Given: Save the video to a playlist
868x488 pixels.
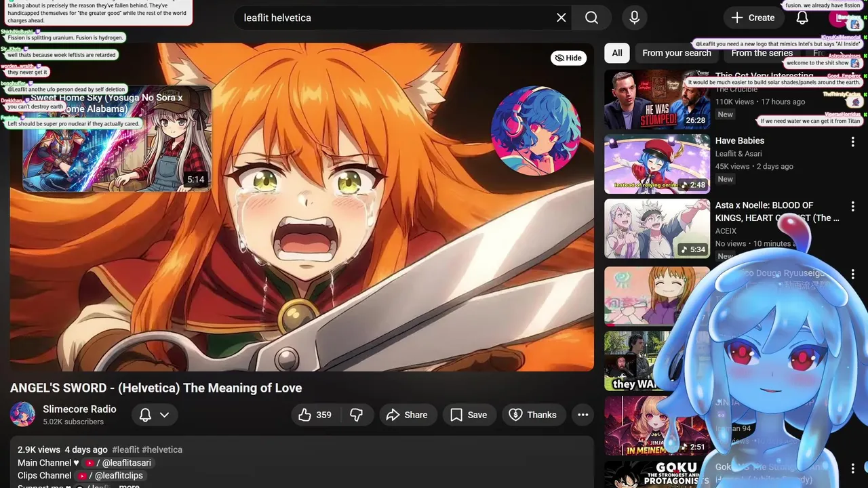Looking at the screenshot, I should (469, 415).
